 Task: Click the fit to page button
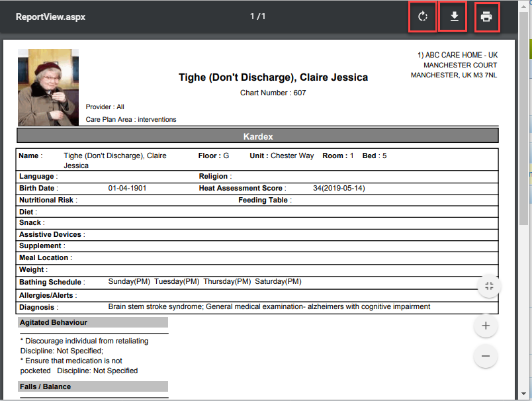click(489, 287)
